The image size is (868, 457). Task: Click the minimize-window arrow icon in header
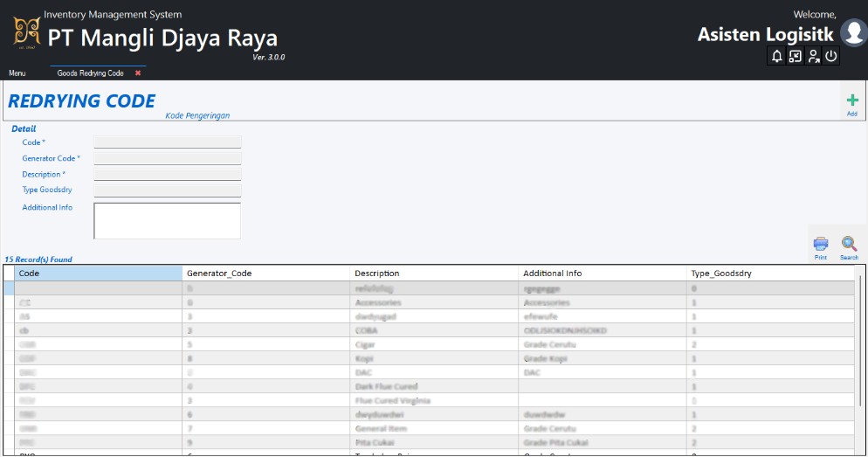795,56
